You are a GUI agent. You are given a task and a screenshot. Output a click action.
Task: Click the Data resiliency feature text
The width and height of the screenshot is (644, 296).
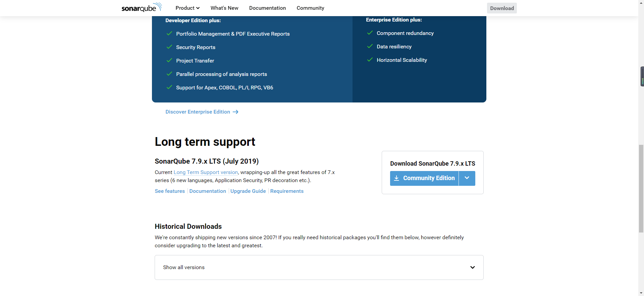394,47
